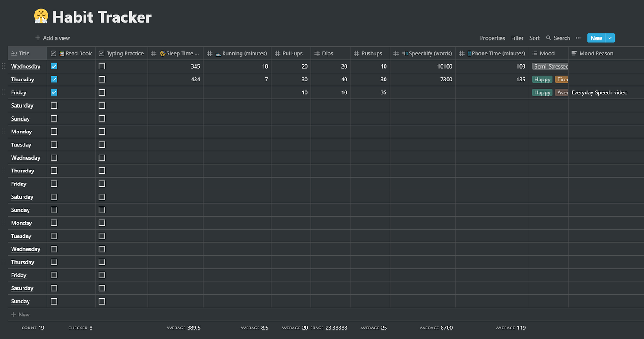The width and height of the screenshot is (644, 339).
Task: Click the Aa icon in Title header
Action: pos(14,53)
